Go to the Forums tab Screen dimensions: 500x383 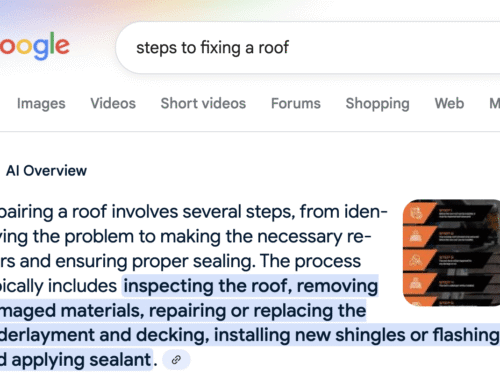tap(296, 103)
